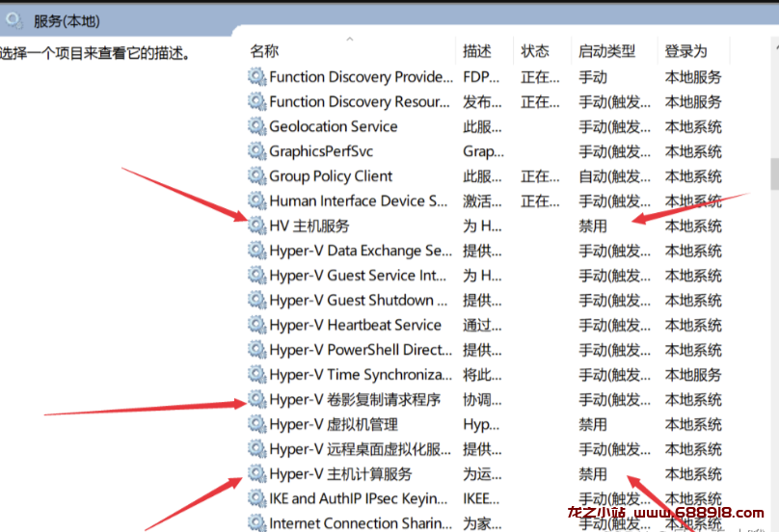Click the vertical scrollbar thumb of the services list
The height and width of the screenshot is (532, 779).
[774, 173]
